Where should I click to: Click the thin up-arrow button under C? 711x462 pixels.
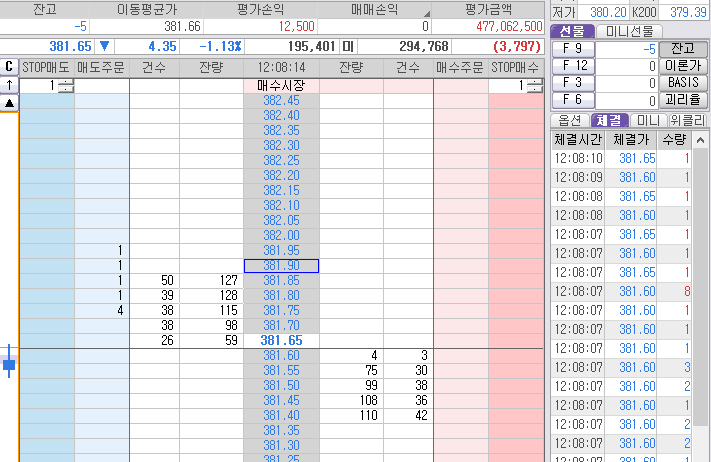pos(9,85)
